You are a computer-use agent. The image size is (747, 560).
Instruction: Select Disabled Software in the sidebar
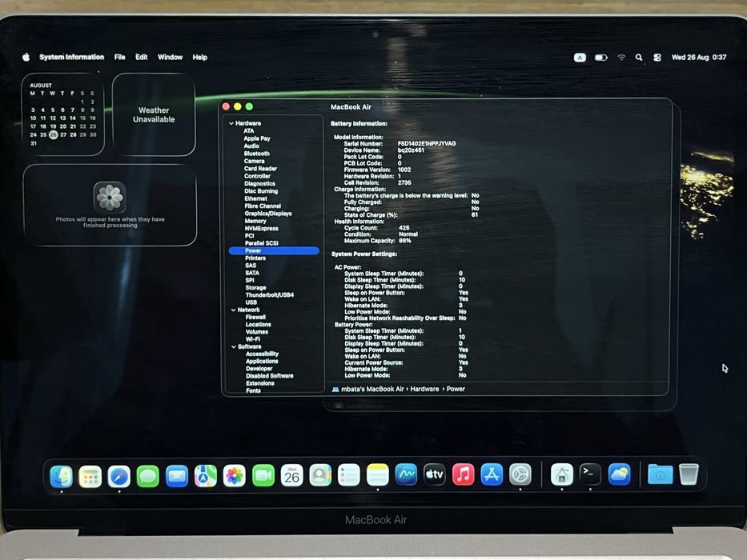[270, 376]
